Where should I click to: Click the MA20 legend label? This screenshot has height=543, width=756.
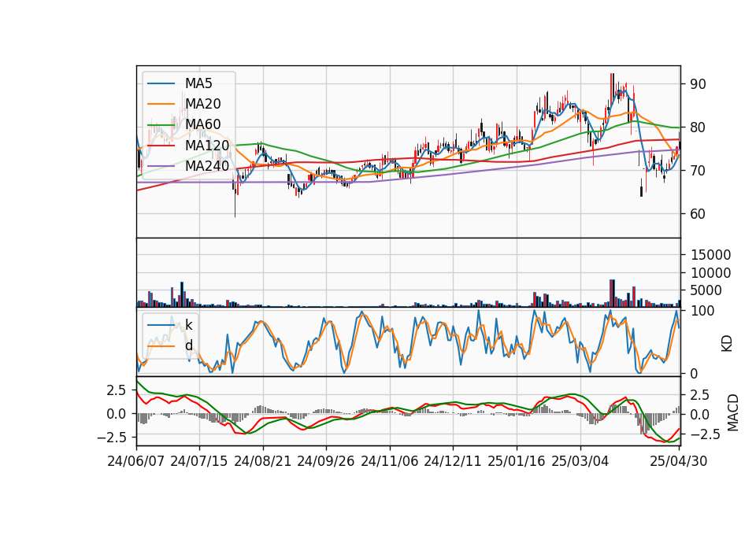202,104
